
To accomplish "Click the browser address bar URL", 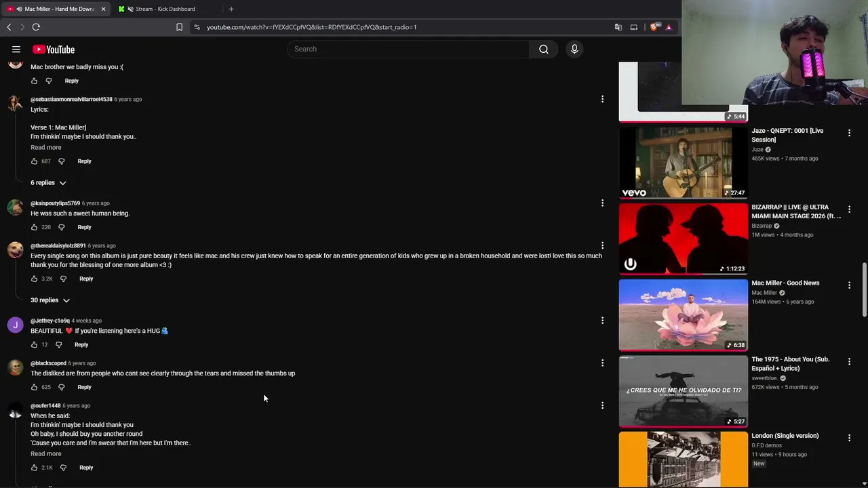I will tap(311, 27).
